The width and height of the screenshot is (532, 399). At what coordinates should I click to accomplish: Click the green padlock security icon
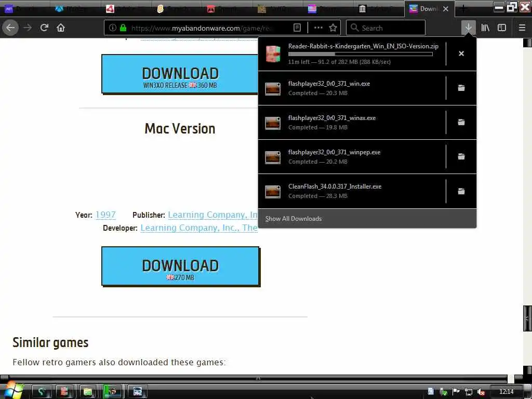123,28
